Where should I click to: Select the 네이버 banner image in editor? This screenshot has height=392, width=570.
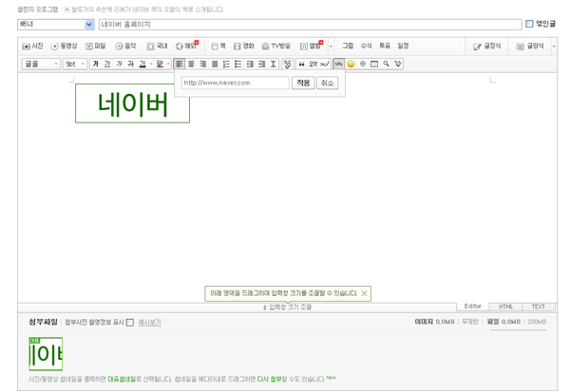coord(132,103)
